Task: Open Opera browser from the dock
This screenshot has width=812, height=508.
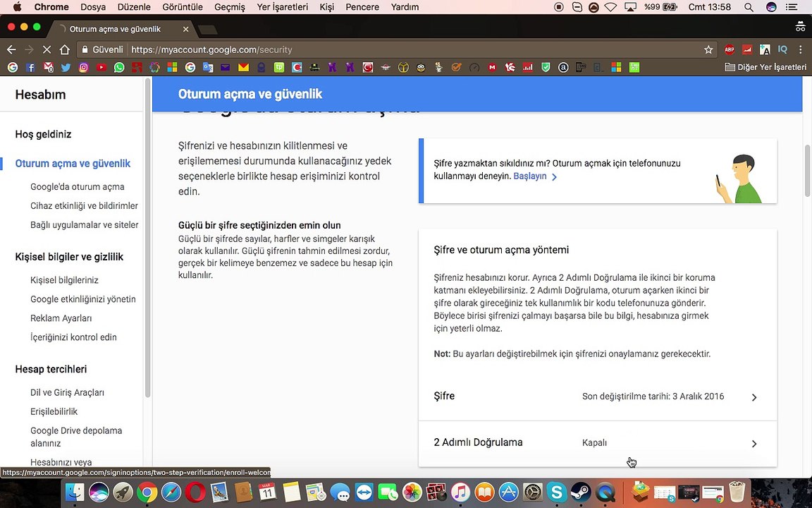Action: click(195, 492)
